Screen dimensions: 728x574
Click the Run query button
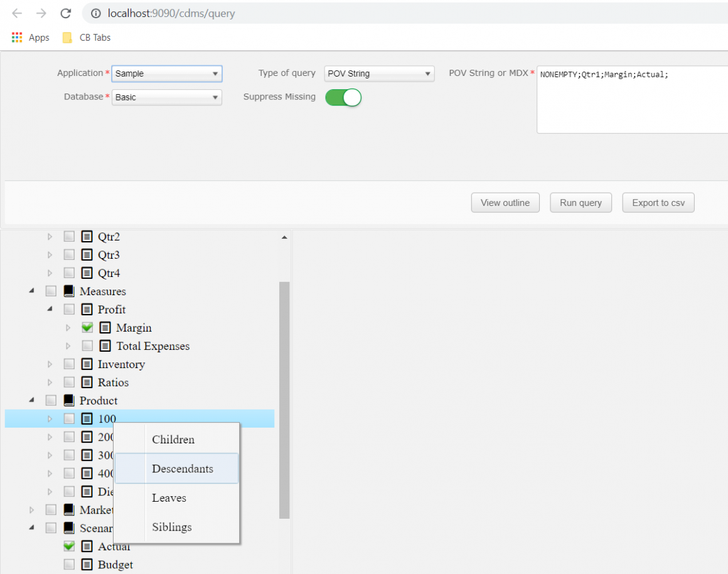[581, 202]
